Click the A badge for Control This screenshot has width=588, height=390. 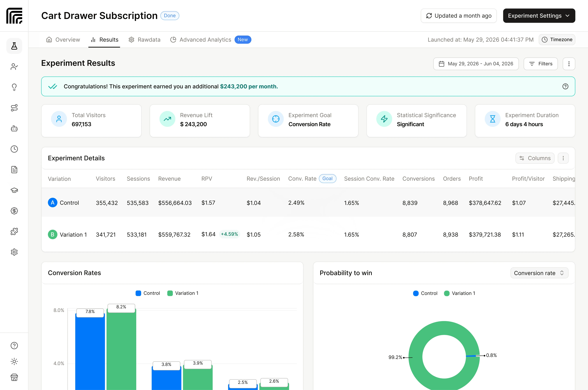pos(52,203)
